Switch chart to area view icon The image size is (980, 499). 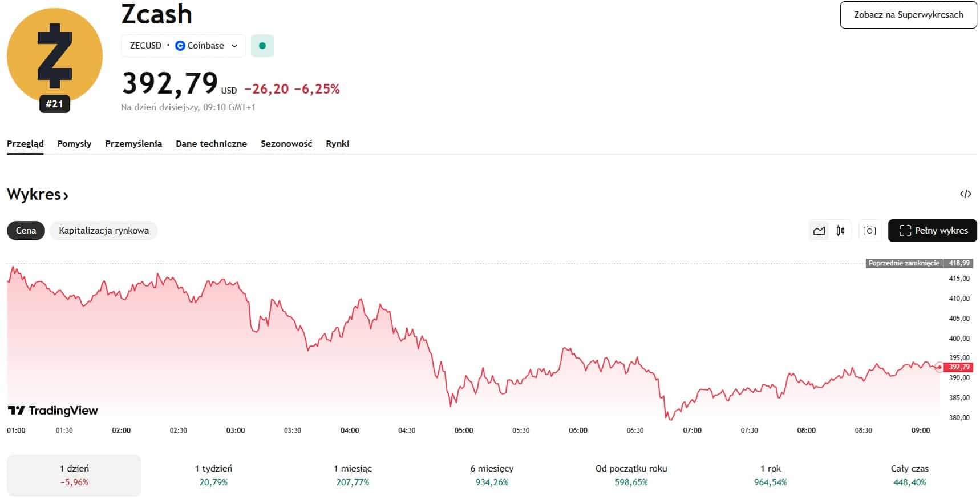[819, 231]
